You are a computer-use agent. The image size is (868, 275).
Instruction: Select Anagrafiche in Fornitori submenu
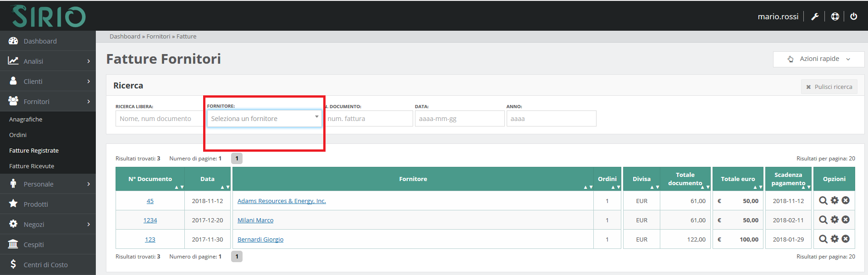coord(26,119)
